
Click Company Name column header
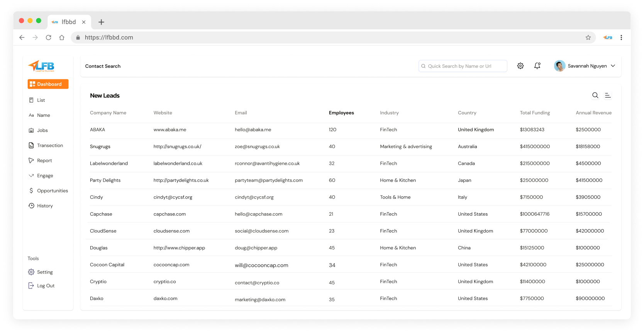(x=108, y=113)
